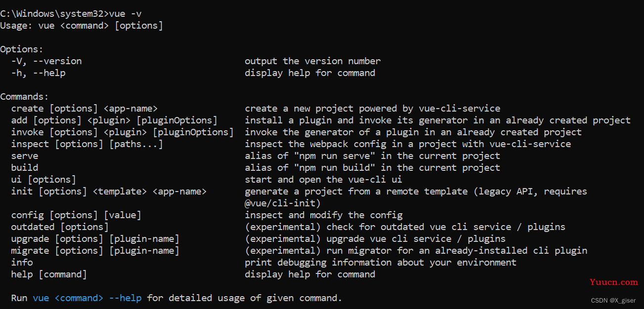Click the "ui [options]" command entry
Viewport: 644px width, 309px height.
coord(43,180)
